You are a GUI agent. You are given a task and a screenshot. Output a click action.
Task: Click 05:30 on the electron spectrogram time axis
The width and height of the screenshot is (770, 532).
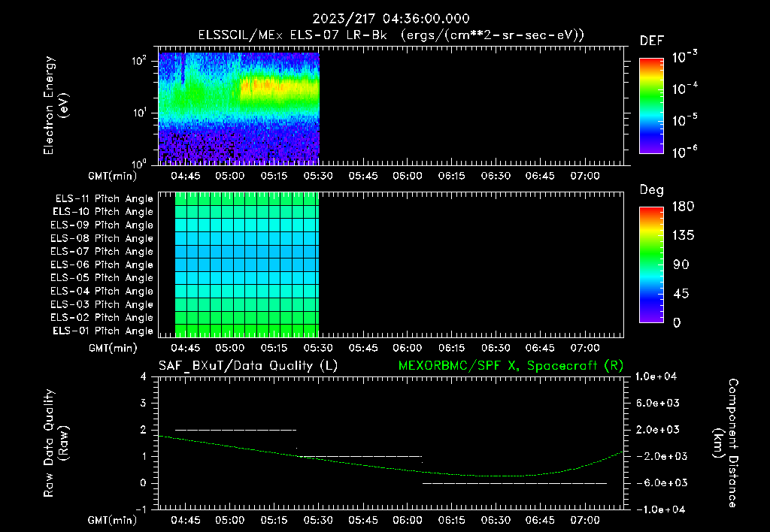coord(318,176)
